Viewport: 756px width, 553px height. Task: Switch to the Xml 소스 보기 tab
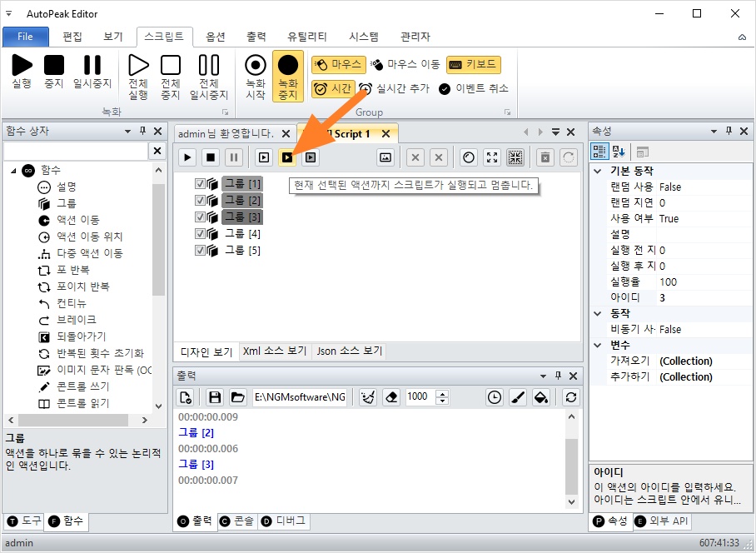[275, 351]
